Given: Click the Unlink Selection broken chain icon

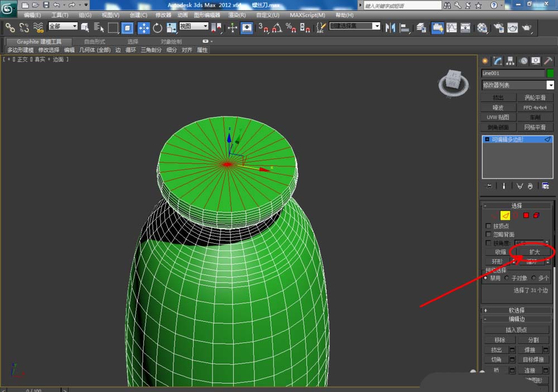Looking at the screenshot, I should [x=24, y=27].
